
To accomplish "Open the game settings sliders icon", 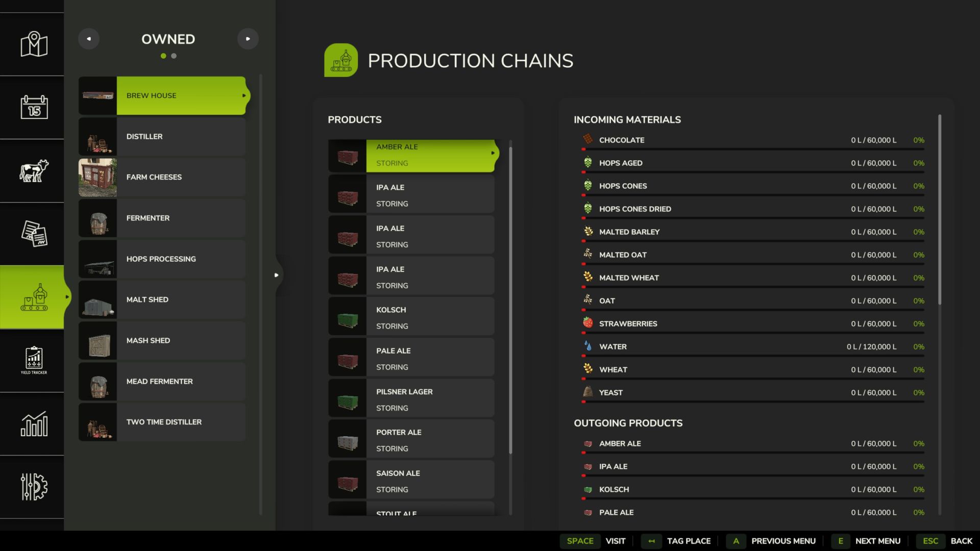I will (34, 487).
